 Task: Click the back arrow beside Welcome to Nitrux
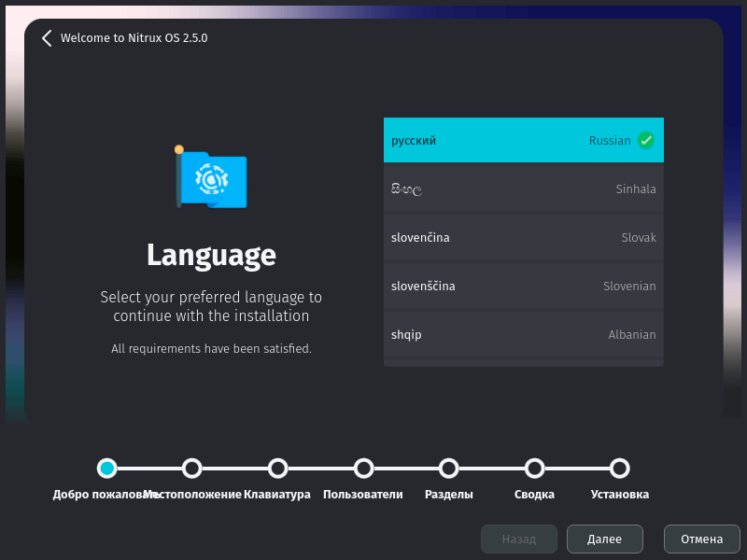click(x=47, y=38)
